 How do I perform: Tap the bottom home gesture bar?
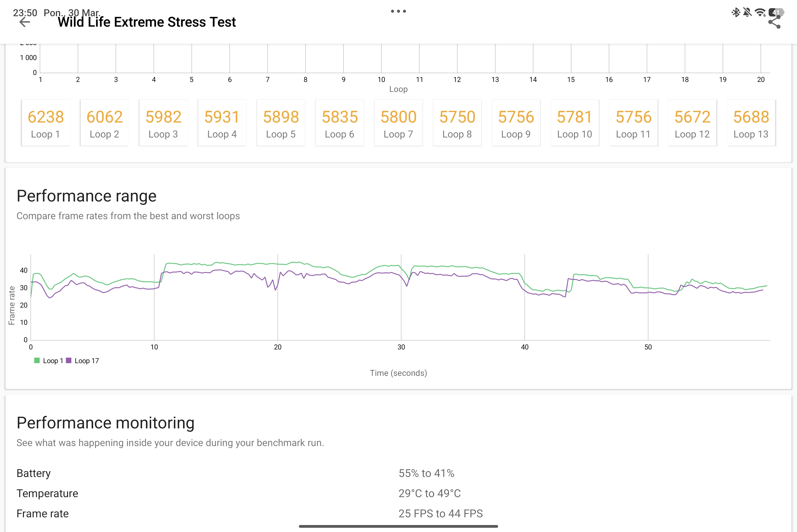(398, 526)
